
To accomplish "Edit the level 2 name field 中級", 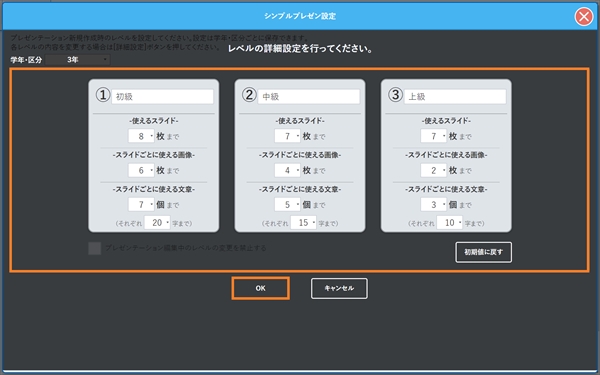I will 308,96.
